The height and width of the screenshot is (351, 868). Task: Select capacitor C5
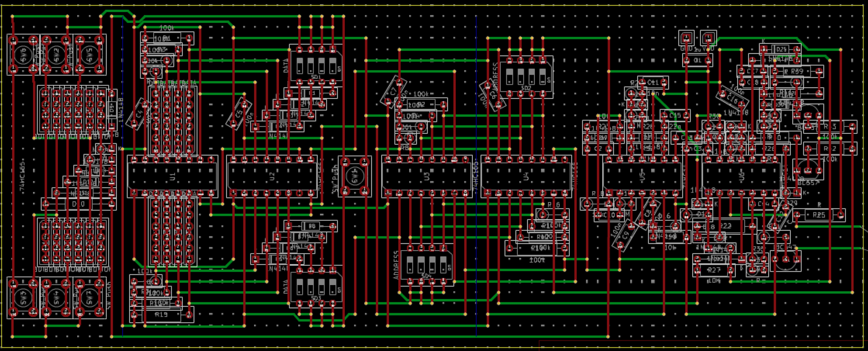239,113
